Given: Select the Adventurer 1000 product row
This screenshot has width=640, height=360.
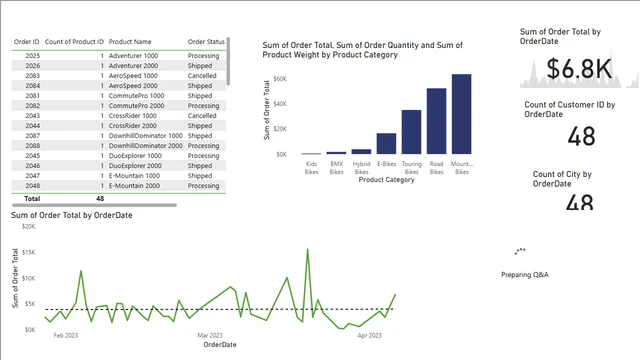Looking at the screenshot, I should pyautogui.click(x=118, y=56).
